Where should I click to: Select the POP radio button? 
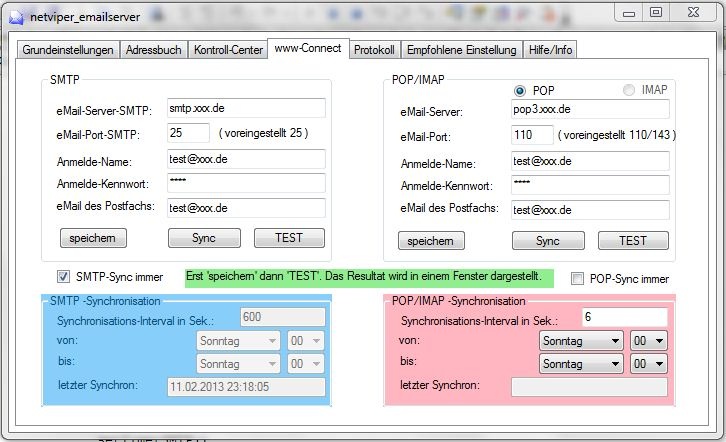click(x=520, y=91)
